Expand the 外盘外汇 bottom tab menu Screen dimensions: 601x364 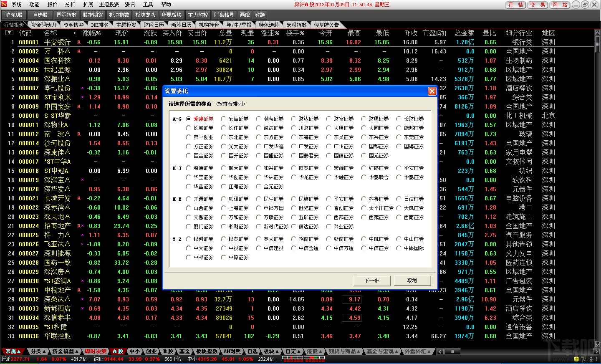(417, 351)
